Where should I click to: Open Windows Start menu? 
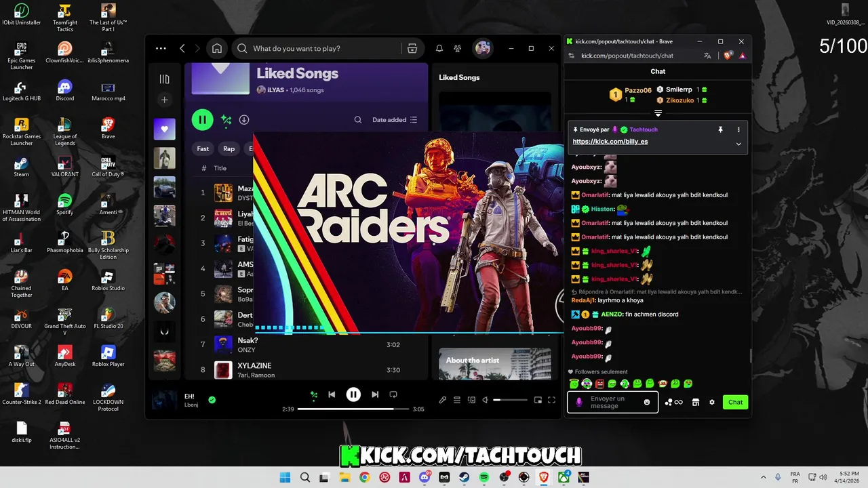click(285, 477)
